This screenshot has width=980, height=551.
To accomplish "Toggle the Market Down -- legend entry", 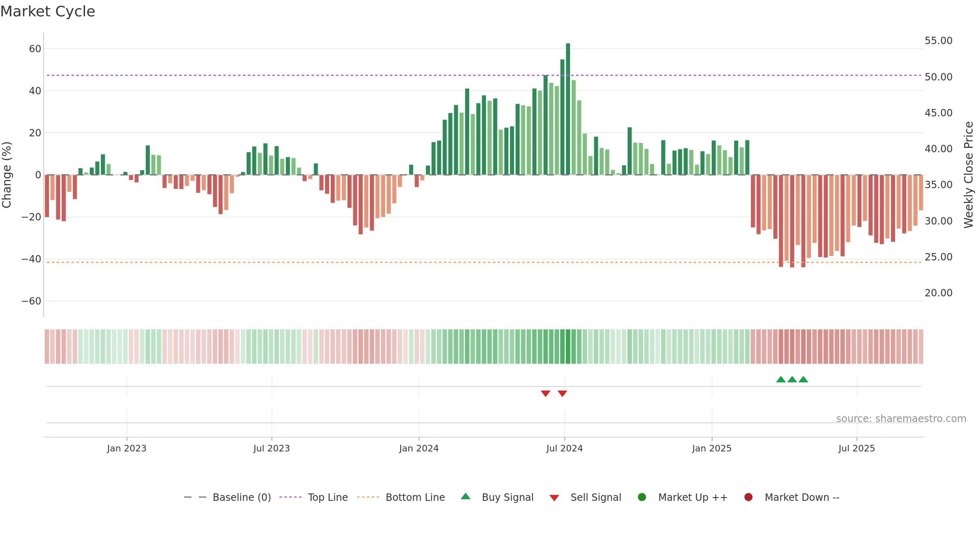I will [792, 497].
